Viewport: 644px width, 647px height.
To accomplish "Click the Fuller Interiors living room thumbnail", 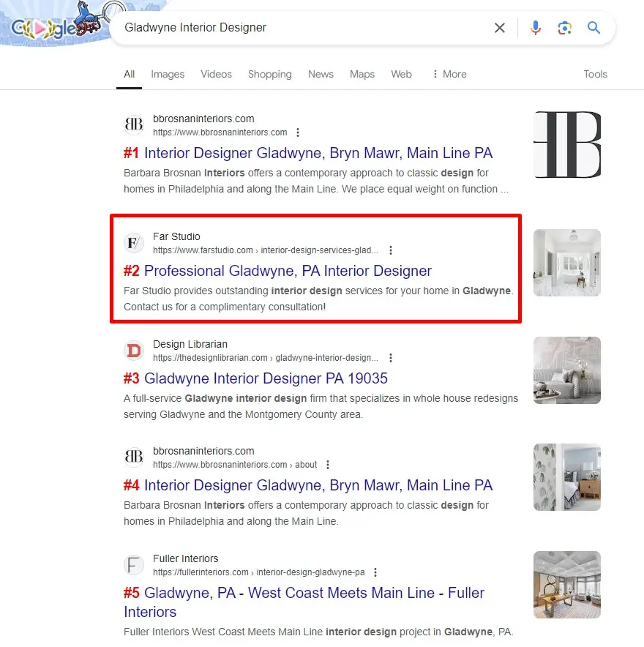I will [566, 584].
